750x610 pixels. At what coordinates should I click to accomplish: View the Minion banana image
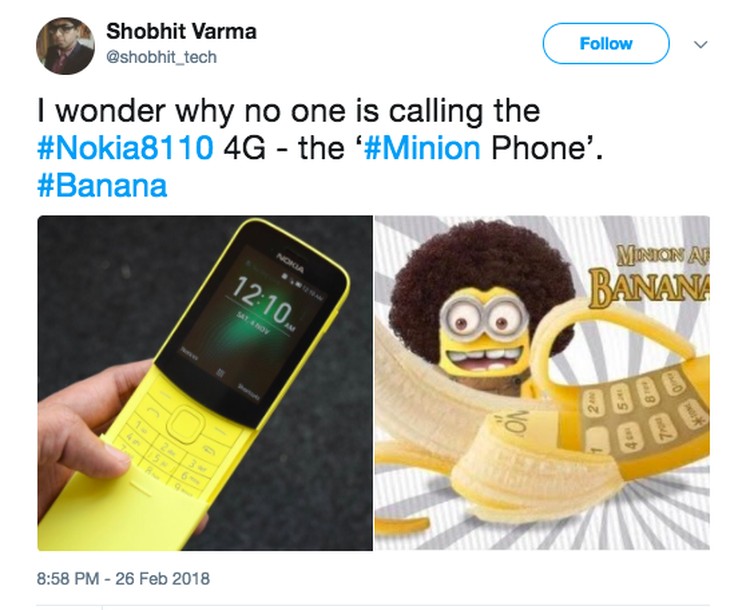[542, 383]
